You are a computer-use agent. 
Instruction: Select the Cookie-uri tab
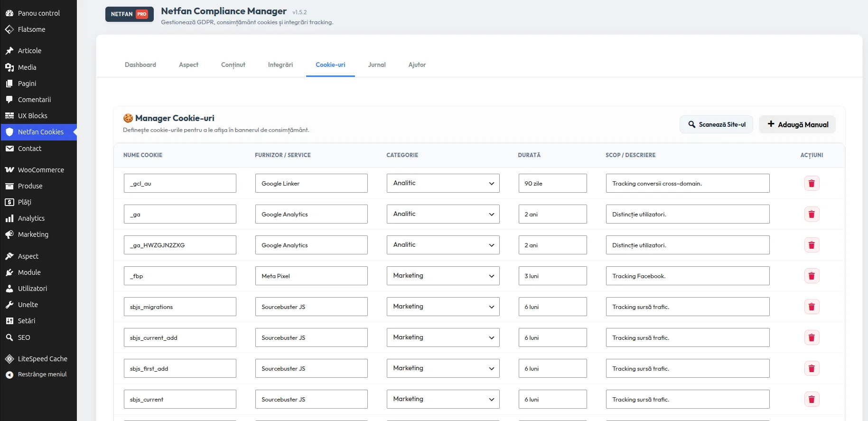point(330,65)
